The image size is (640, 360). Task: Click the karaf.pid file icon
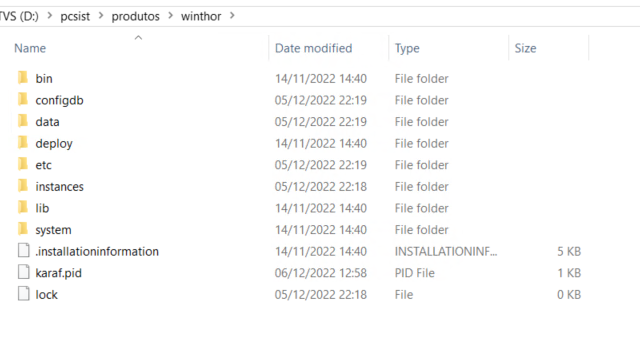24,272
